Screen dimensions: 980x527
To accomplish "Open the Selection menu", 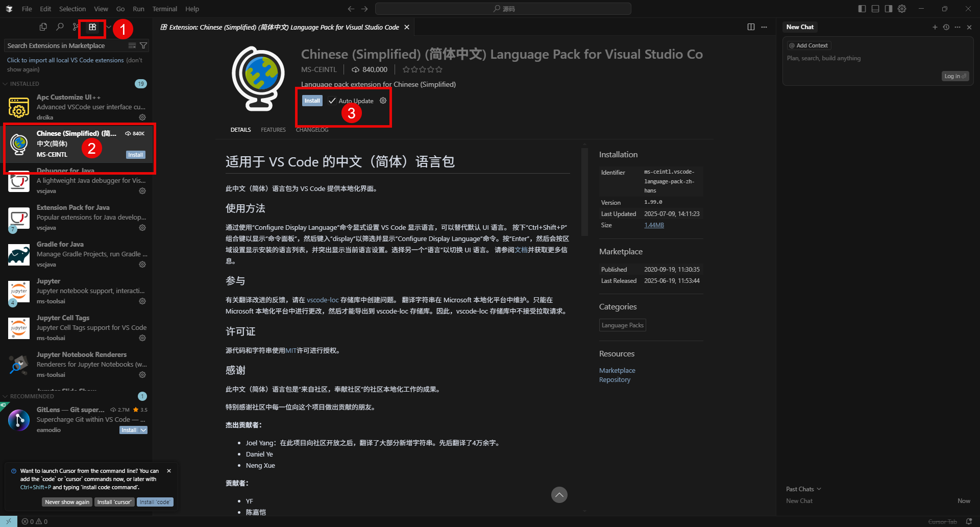I will point(72,9).
